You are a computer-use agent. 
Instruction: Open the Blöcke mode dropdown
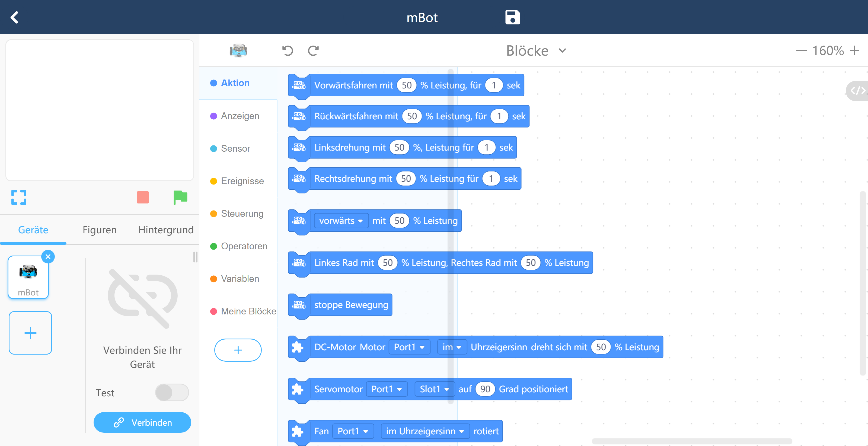pyautogui.click(x=536, y=50)
